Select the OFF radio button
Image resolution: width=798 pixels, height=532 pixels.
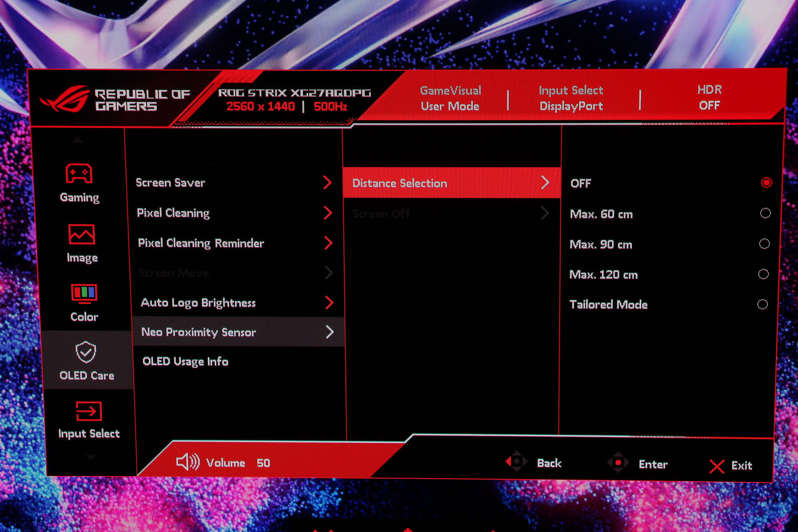coord(766,183)
